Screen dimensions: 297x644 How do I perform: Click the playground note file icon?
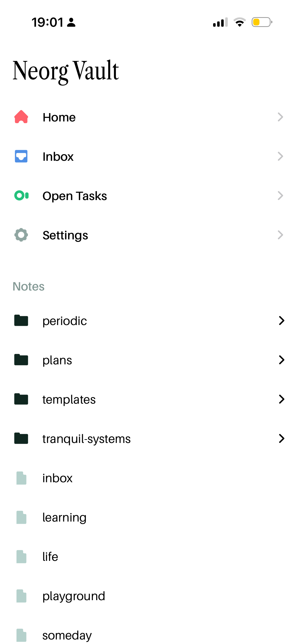pos(21,596)
